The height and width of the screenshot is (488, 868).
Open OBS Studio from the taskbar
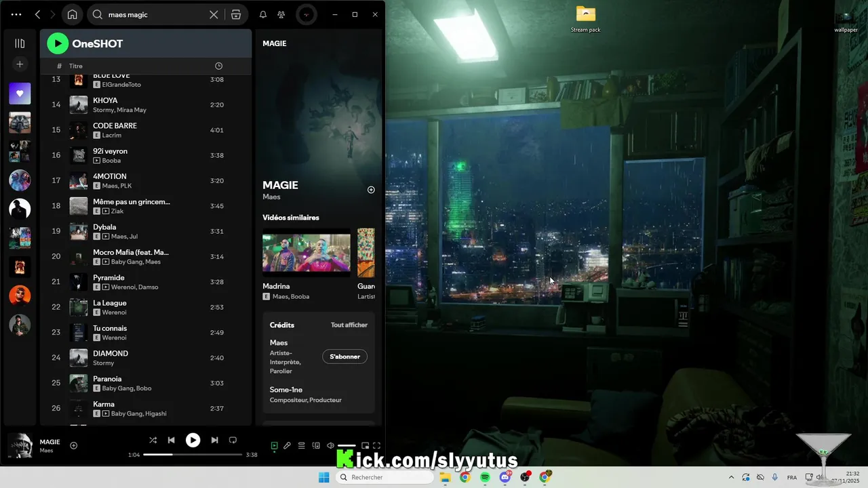[x=525, y=477]
